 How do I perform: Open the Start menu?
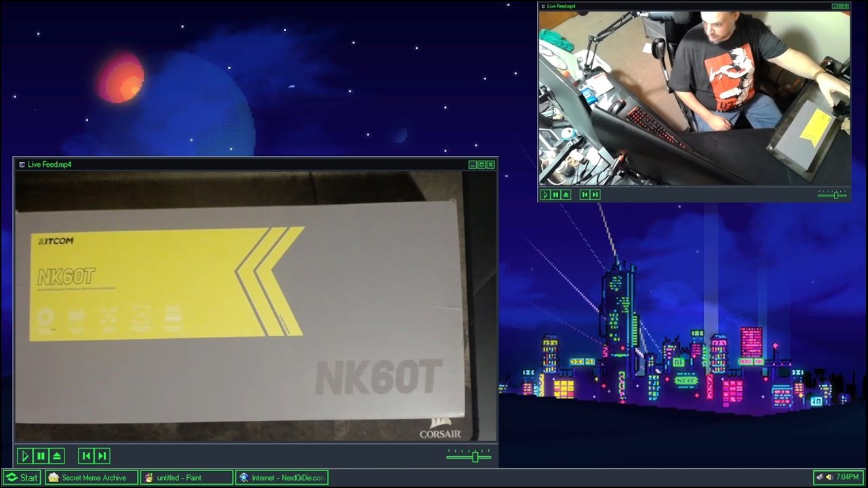(x=22, y=478)
